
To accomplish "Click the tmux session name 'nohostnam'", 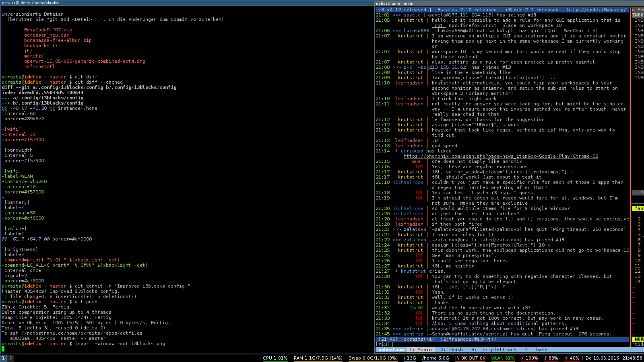I will tap(391, 350).
